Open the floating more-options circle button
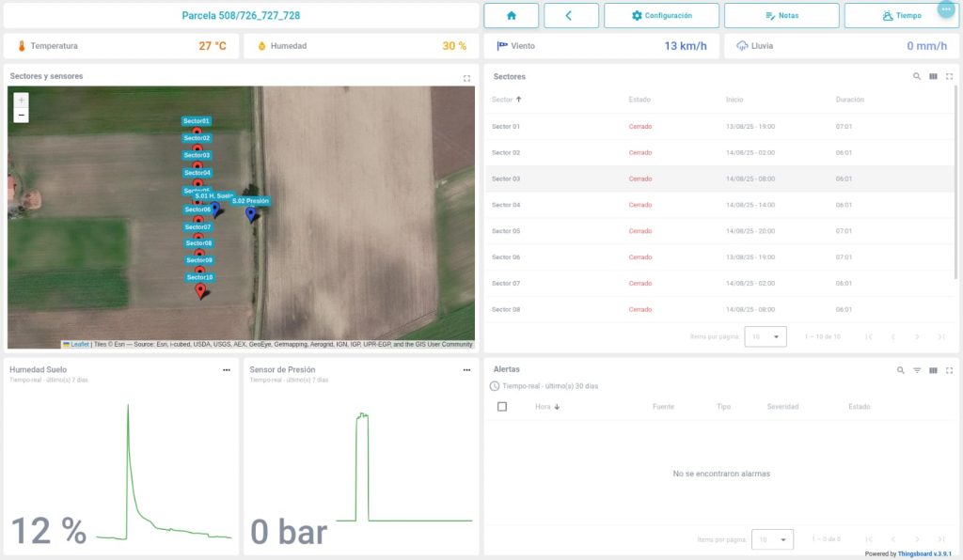The image size is (963, 560). point(946,8)
